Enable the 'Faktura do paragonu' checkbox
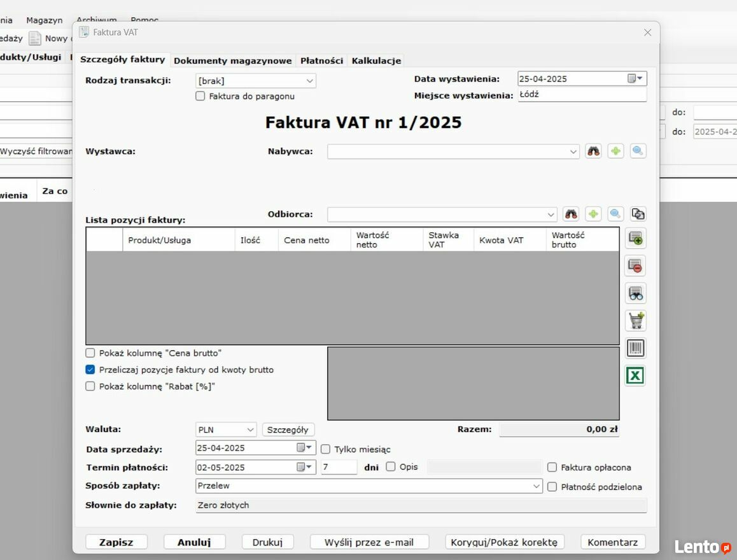Viewport: 737px width, 560px height. (200, 96)
